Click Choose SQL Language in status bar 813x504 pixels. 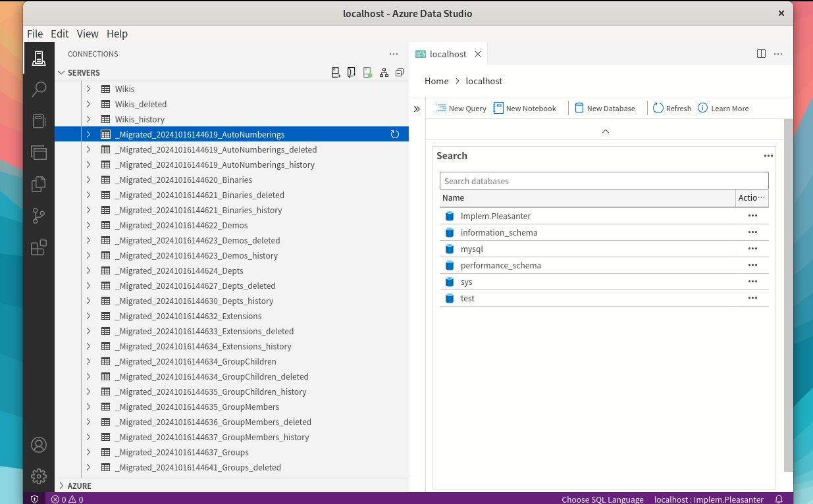[x=602, y=499]
